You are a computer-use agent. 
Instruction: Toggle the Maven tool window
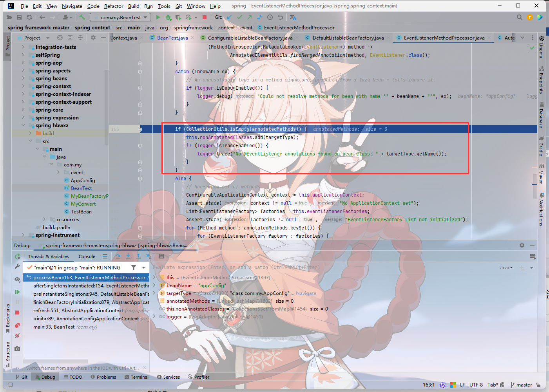click(541, 174)
